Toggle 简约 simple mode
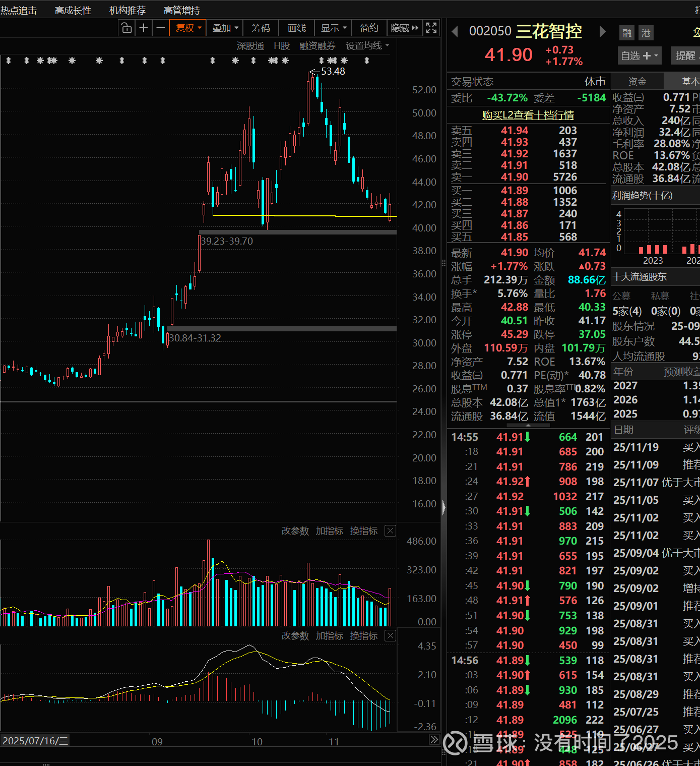Image resolution: width=700 pixels, height=766 pixels. click(369, 28)
